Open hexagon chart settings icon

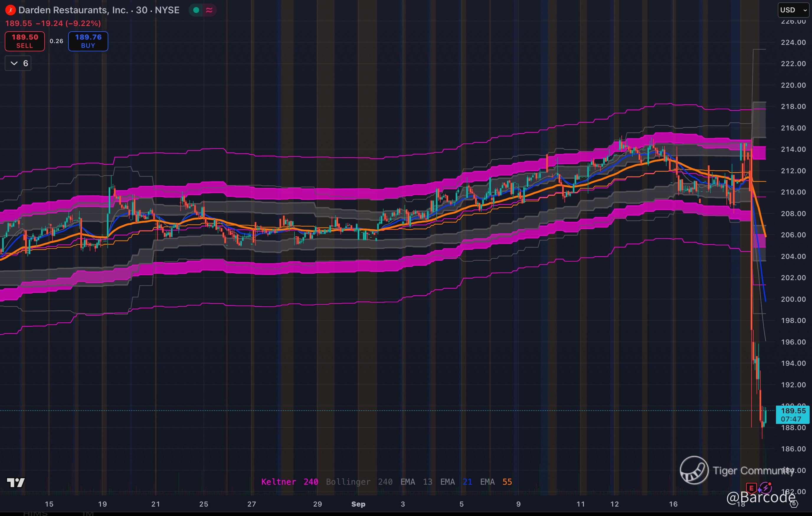tap(794, 504)
